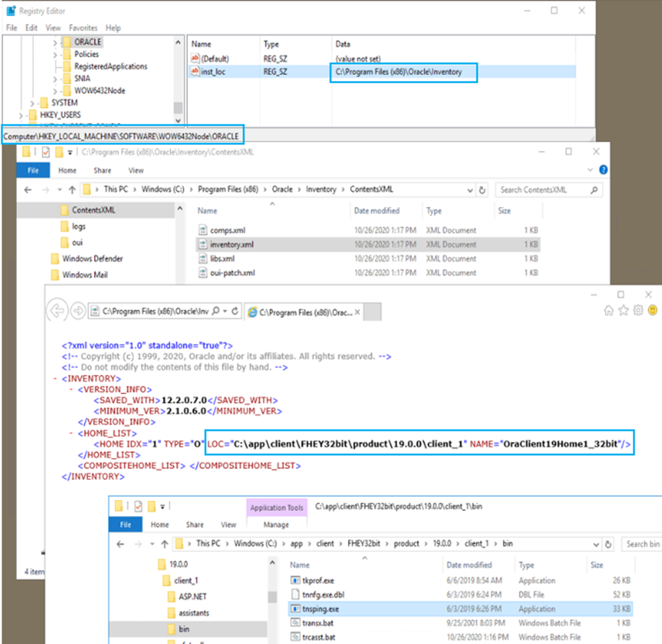Viewport: 662px width, 644px height.
Task: Expand the ribbon in ContentsXML explorer
Action: tap(589, 170)
